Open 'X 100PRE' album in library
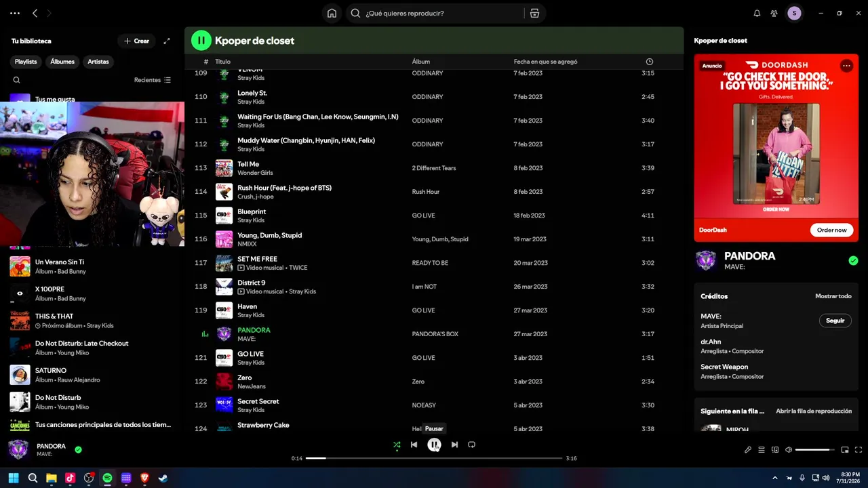The width and height of the screenshot is (868, 488). click(x=92, y=293)
